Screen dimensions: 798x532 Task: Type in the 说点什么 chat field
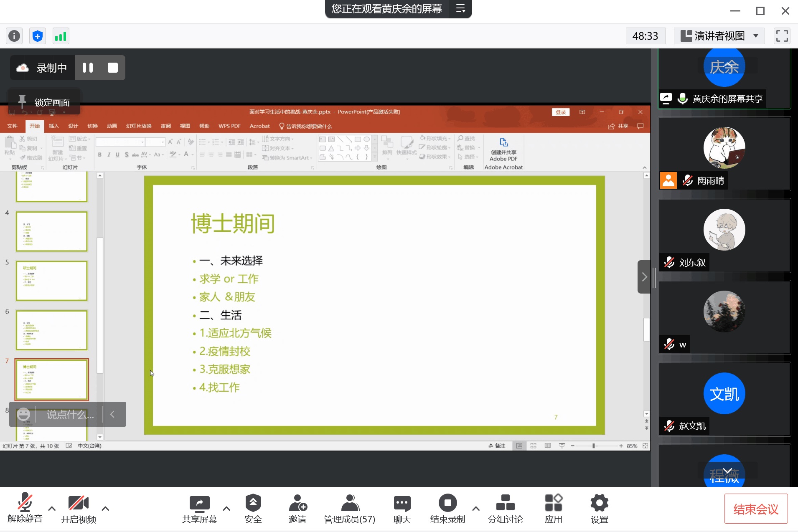point(70,415)
